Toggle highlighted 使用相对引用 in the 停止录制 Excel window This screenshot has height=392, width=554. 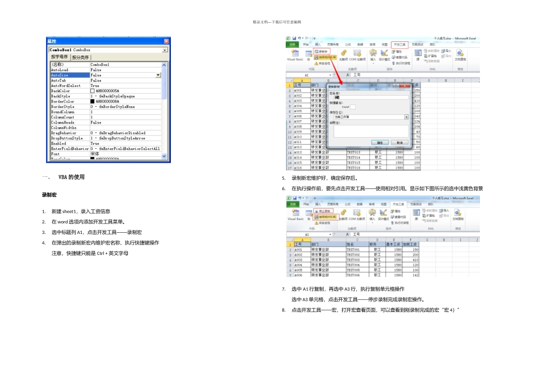click(325, 217)
